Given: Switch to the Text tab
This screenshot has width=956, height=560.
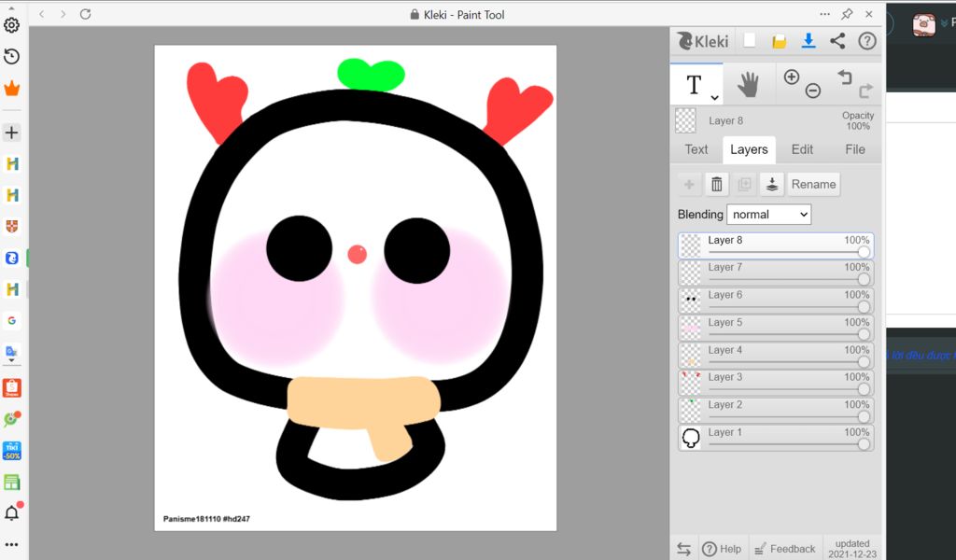Looking at the screenshot, I should click(x=696, y=150).
